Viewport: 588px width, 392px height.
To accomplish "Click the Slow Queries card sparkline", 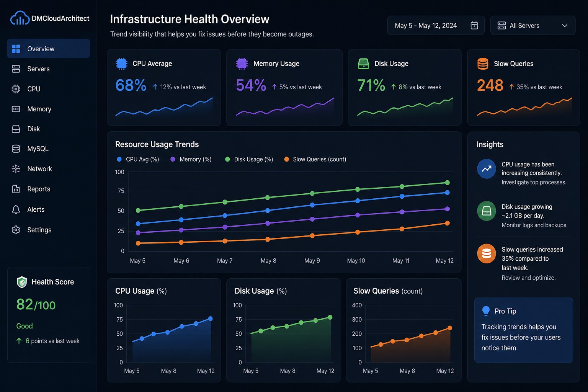I will pyautogui.click(x=524, y=107).
